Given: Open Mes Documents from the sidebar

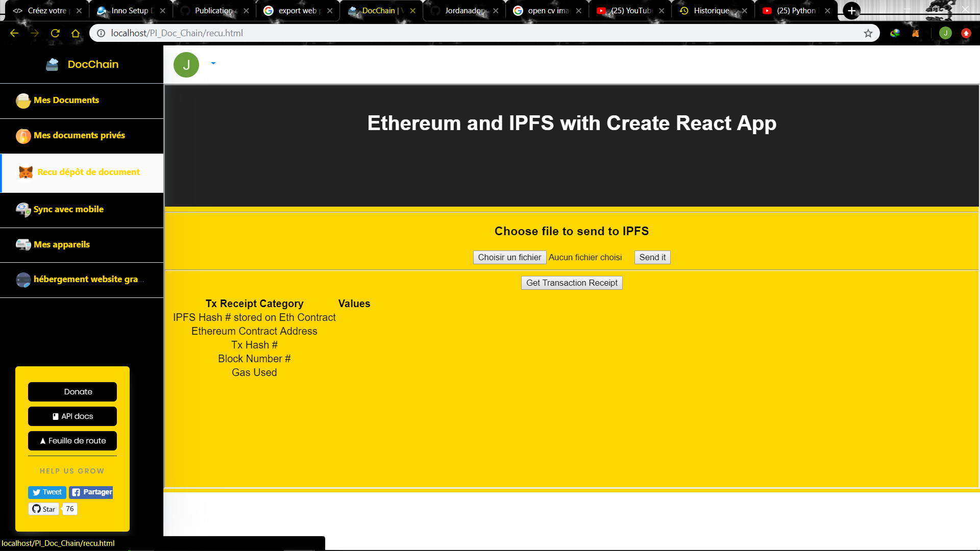Looking at the screenshot, I should (66, 101).
